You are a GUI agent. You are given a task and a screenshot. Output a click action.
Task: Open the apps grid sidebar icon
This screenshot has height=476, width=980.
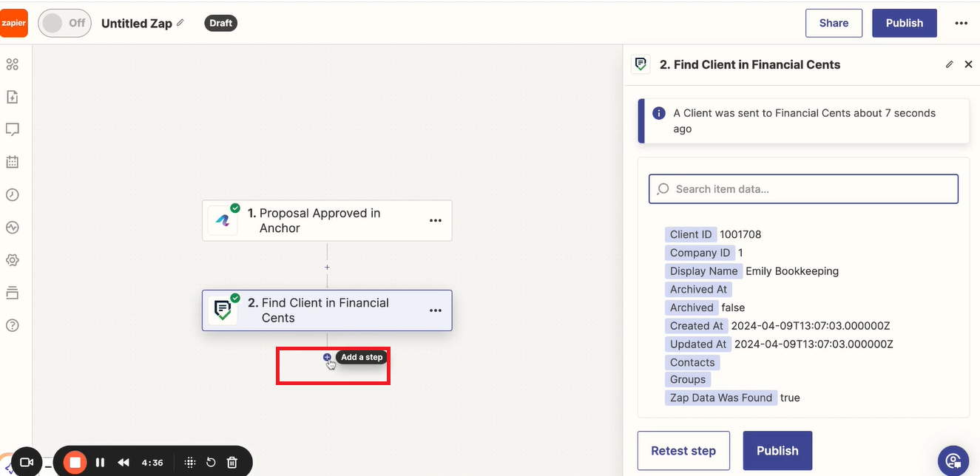click(x=12, y=64)
